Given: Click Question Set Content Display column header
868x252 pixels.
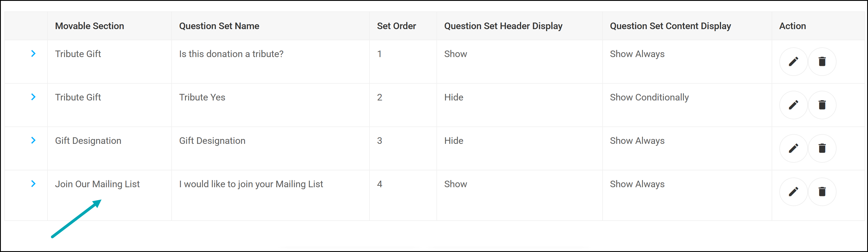Looking at the screenshot, I should click(670, 26).
